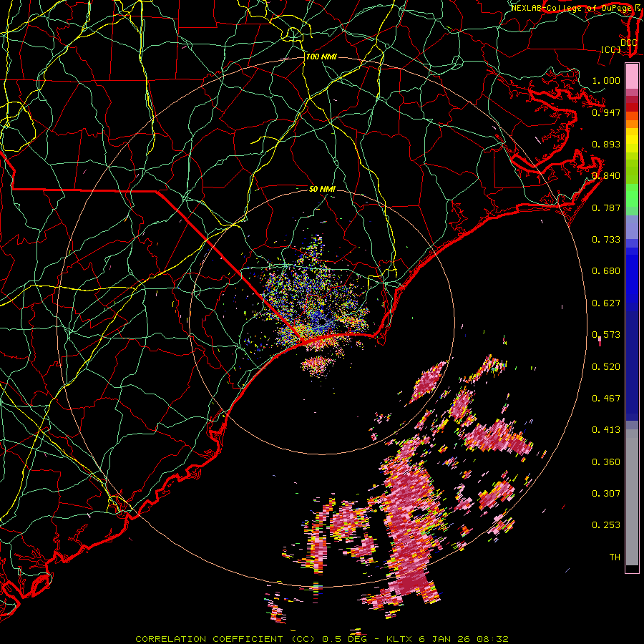The height and width of the screenshot is (644, 644).
Task: Click the 08:32 timestamp in the caption
Action: 492,639
